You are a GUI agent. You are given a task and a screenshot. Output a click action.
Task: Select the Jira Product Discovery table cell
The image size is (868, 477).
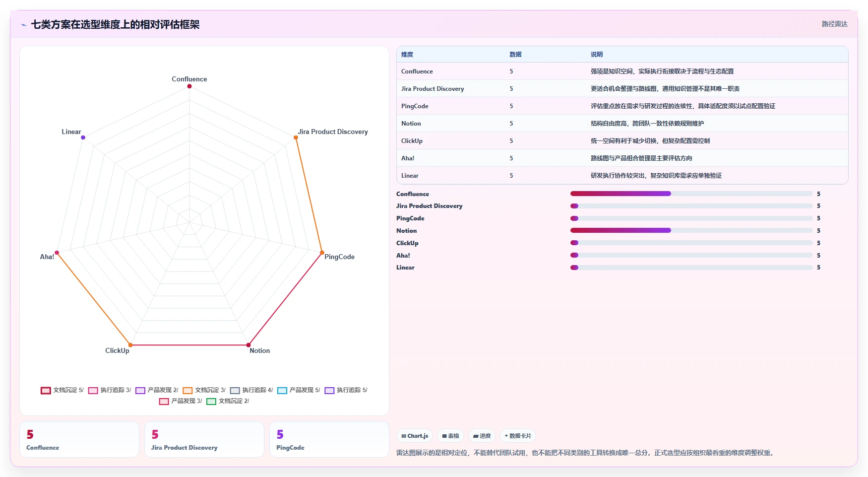(x=433, y=89)
